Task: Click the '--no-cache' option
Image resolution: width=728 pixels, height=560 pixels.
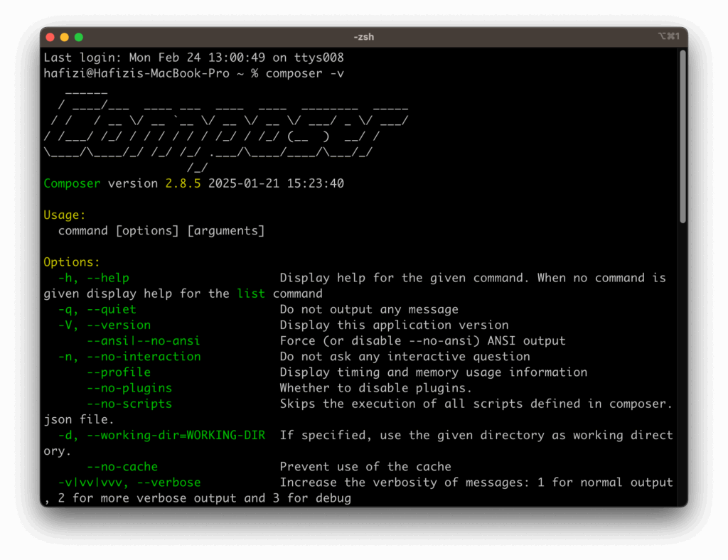Action: 122,467
